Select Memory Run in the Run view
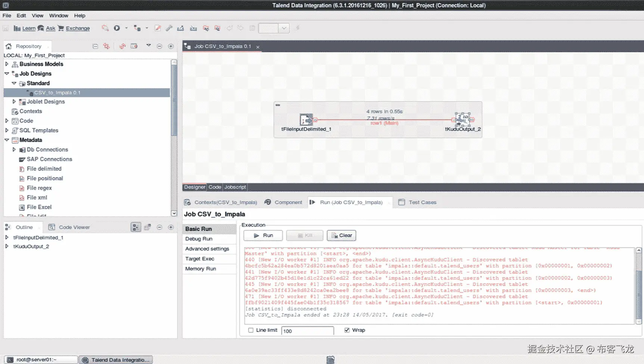The height and width of the screenshot is (364, 644). coord(200,269)
